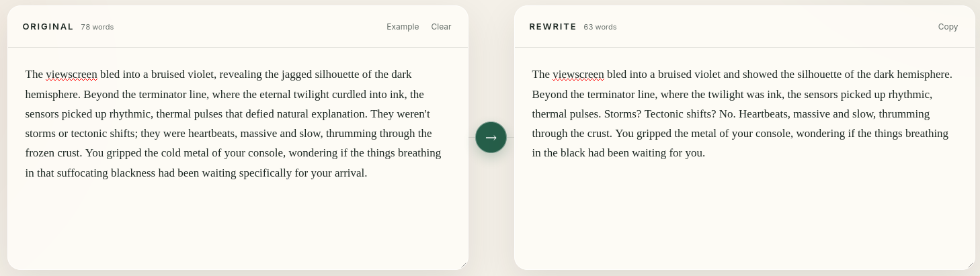Click the Original panel resize handle

click(x=463, y=265)
